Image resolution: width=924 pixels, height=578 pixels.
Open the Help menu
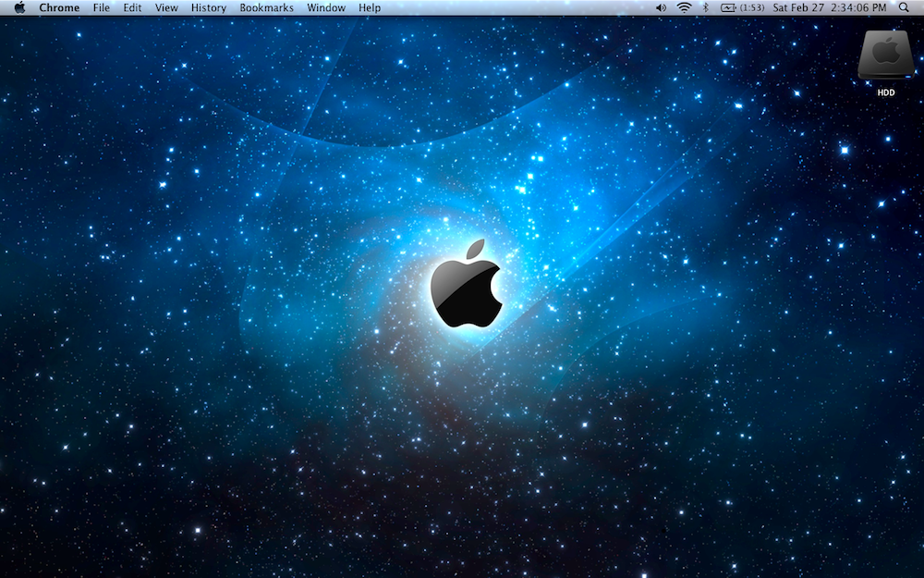(370, 7)
